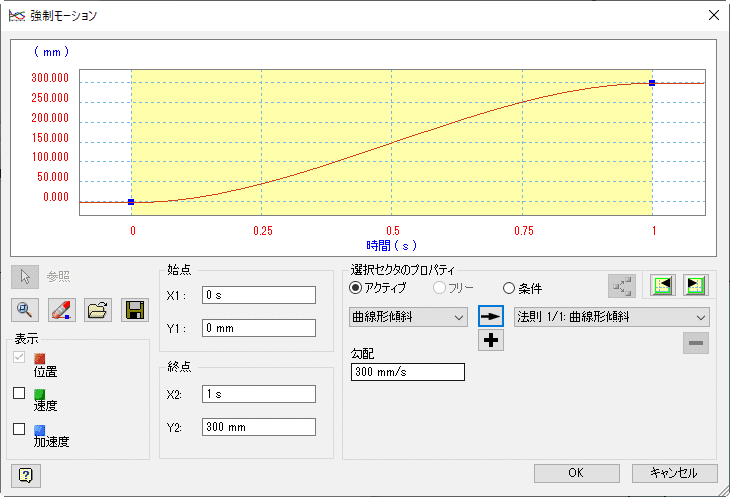Click the blue 加速度 color swatch
730x497 pixels.
pos(40,430)
